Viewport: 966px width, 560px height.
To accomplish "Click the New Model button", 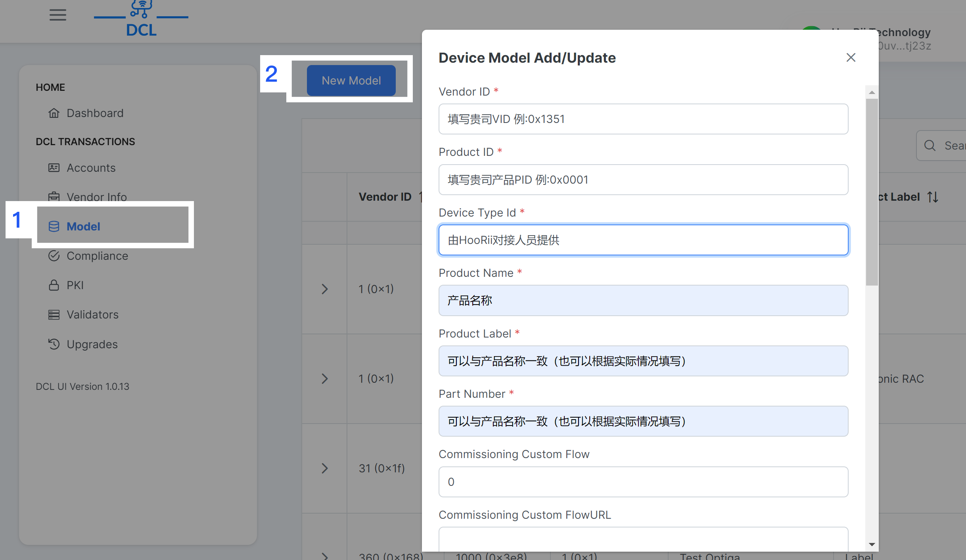I will click(x=351, y=81).
